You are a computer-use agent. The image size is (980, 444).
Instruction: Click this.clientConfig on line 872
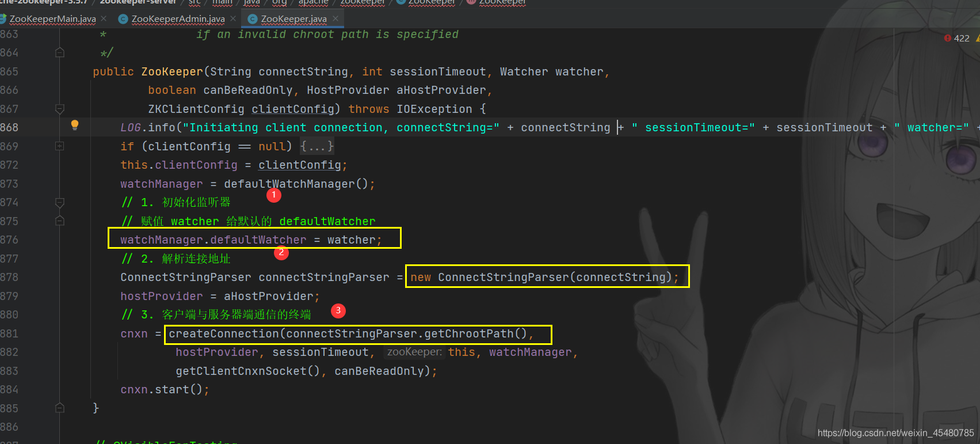(x=179, y=165)
